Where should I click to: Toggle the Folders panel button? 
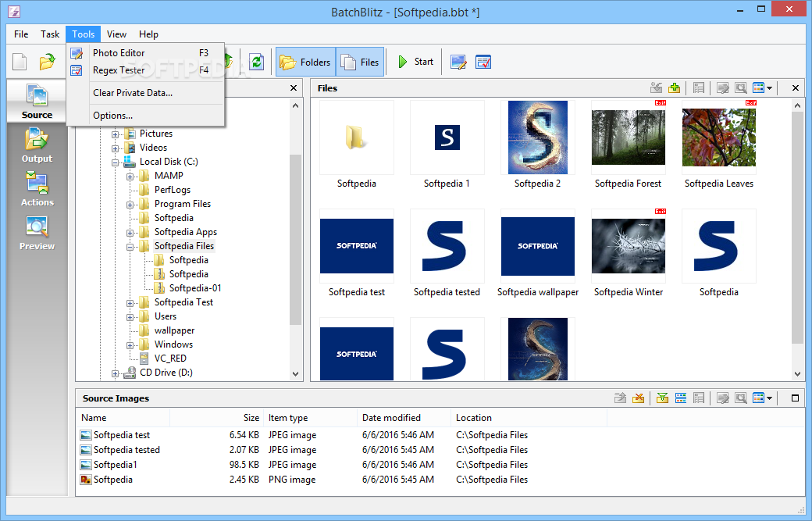click(305, 62)
